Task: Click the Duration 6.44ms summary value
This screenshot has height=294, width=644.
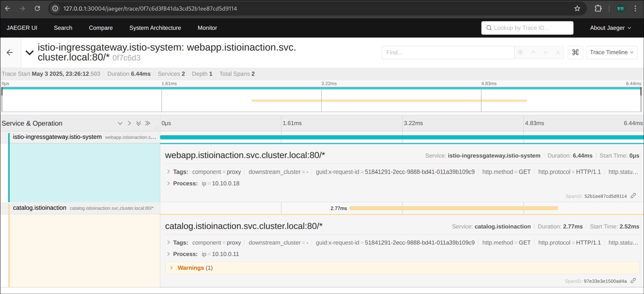Action: pyautogui.click(x=141, y=74)
